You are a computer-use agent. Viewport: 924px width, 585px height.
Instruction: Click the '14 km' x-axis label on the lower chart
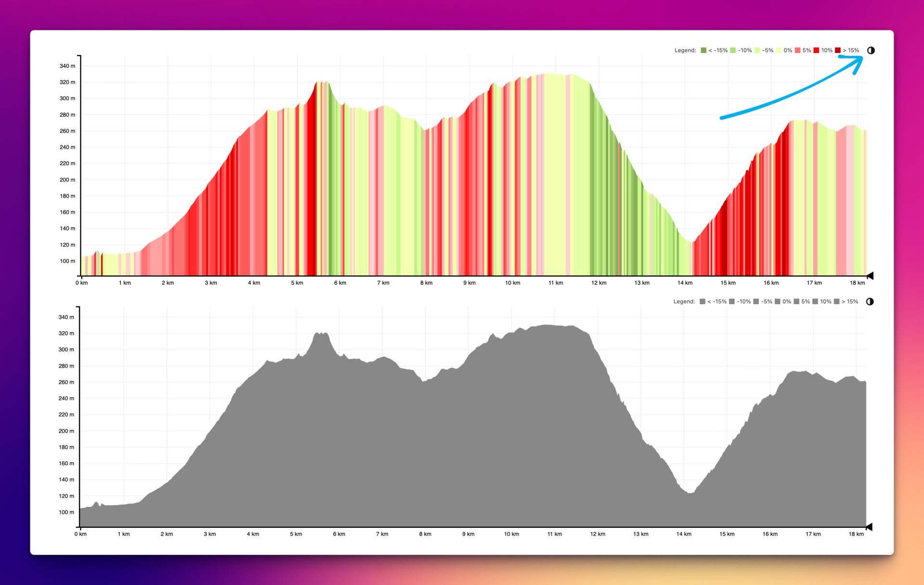(684, 534)
